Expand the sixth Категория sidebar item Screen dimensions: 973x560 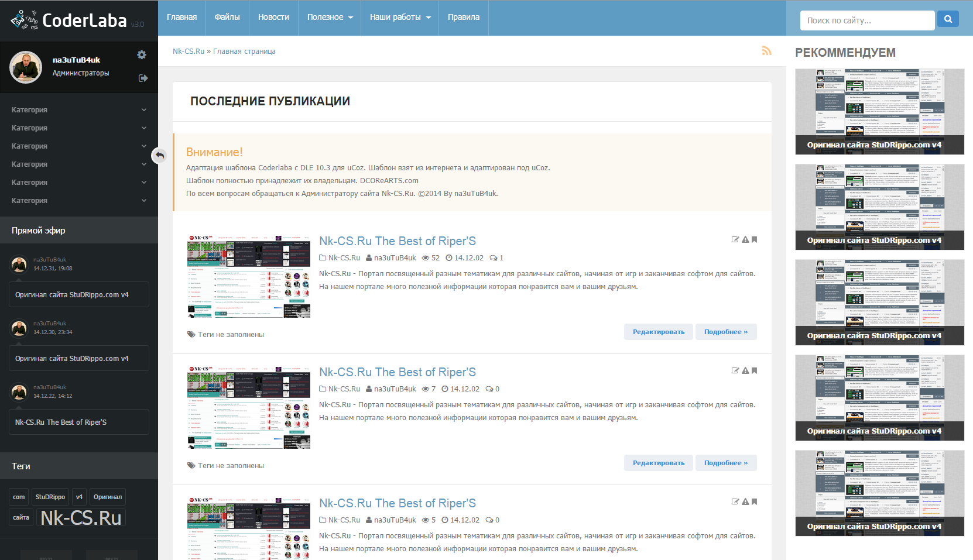tap(79, 201)
